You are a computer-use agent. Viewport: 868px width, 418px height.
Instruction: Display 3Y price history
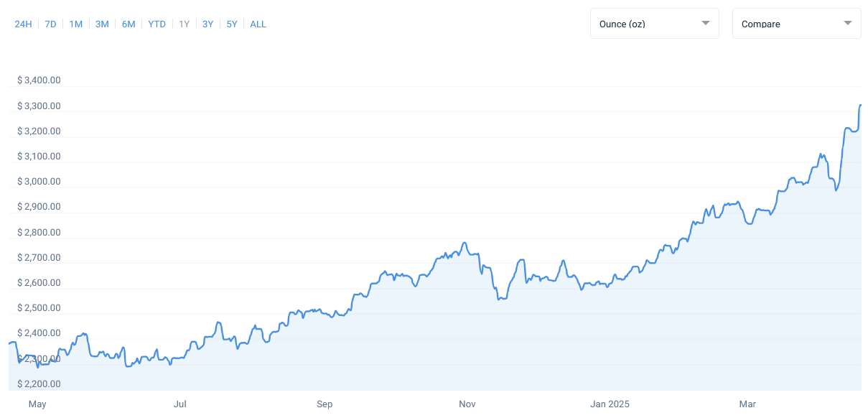coord(207,24)
